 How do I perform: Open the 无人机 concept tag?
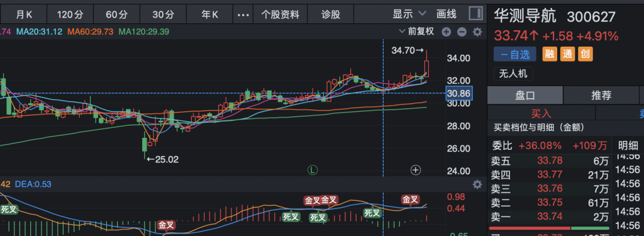point(513,74)
